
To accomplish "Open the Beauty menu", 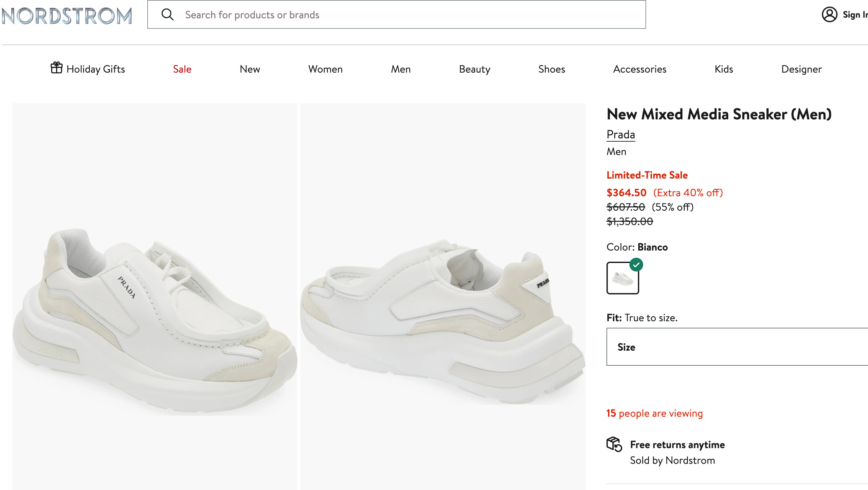I will (474, 69).
